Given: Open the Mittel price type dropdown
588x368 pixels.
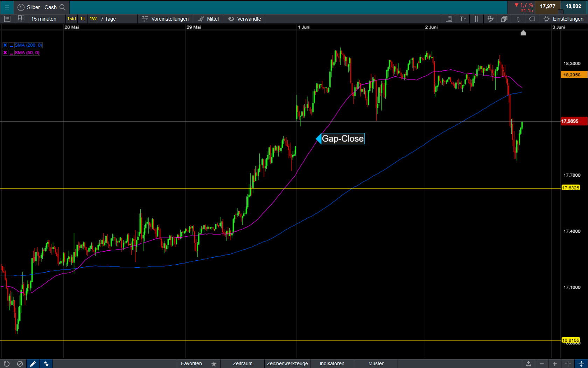Looking at the screenshot, I should click(208, 19).
